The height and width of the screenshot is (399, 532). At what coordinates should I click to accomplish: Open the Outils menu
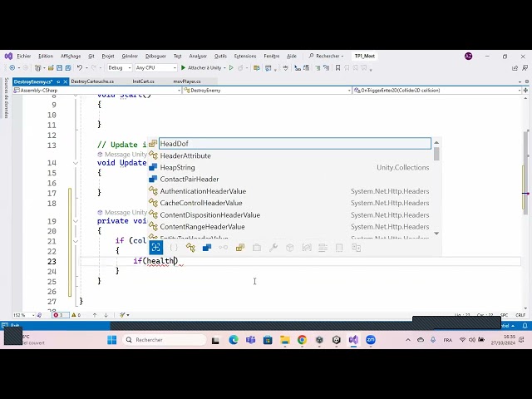pyautogui.click(x=220, y=56)
